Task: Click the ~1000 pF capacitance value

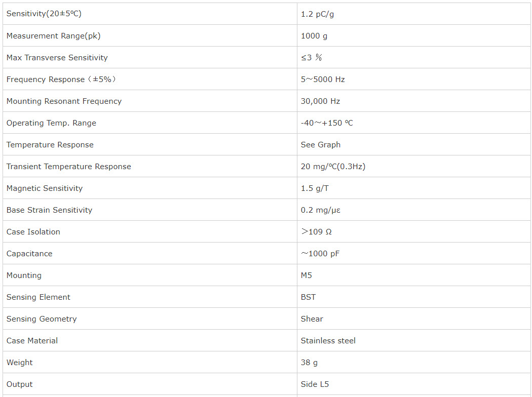Action: pos(320,254)
